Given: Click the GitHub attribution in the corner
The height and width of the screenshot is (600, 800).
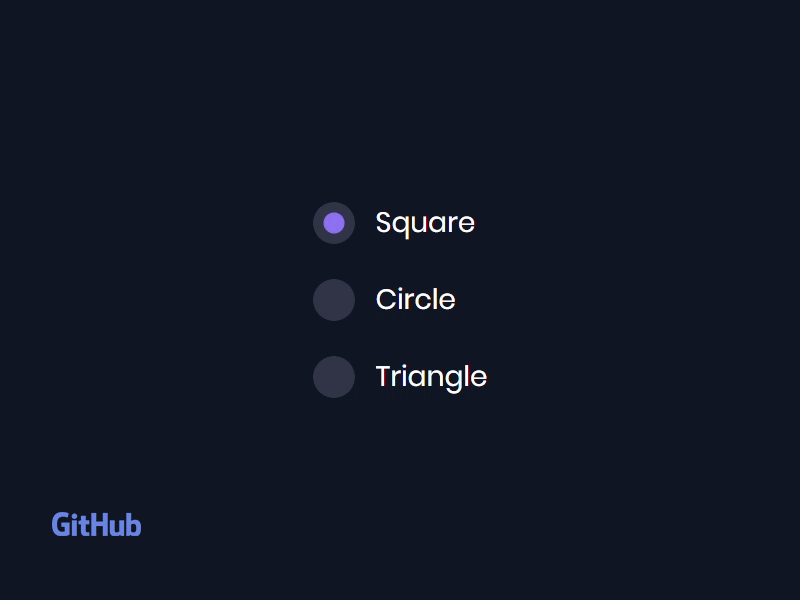Looking at the screenshot, I should (96, 524).
